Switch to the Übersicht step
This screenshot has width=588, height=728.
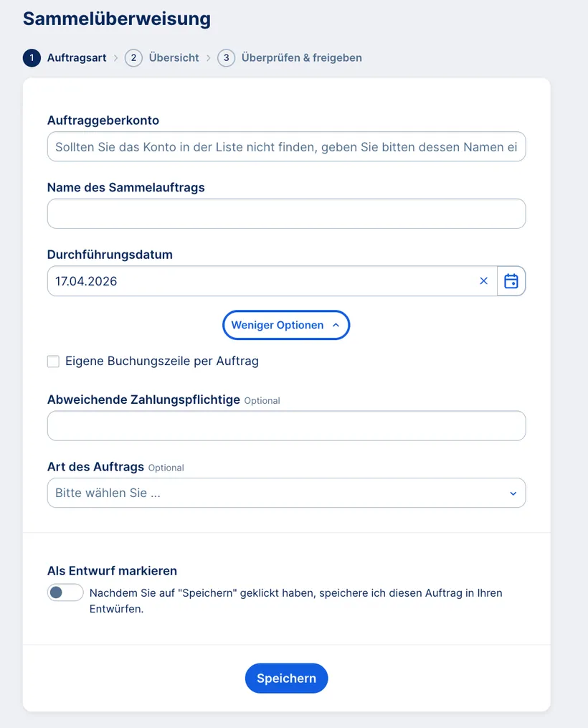pyautogui.click(x=174, y=57)
